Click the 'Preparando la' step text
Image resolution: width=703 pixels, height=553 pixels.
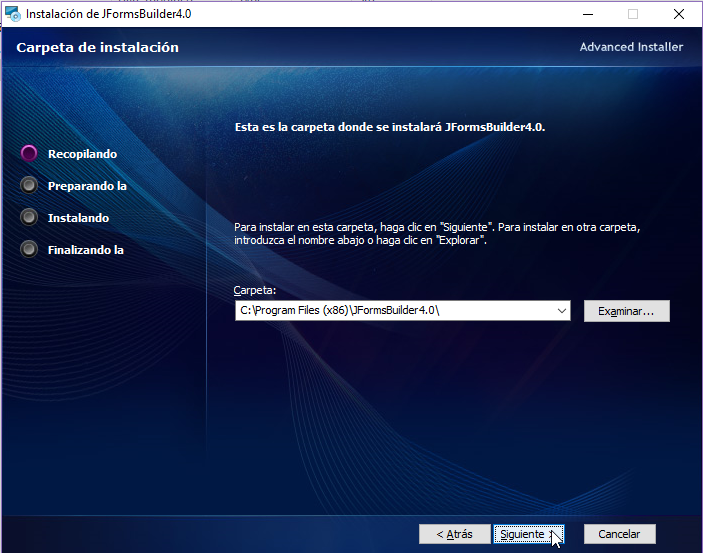87,186
